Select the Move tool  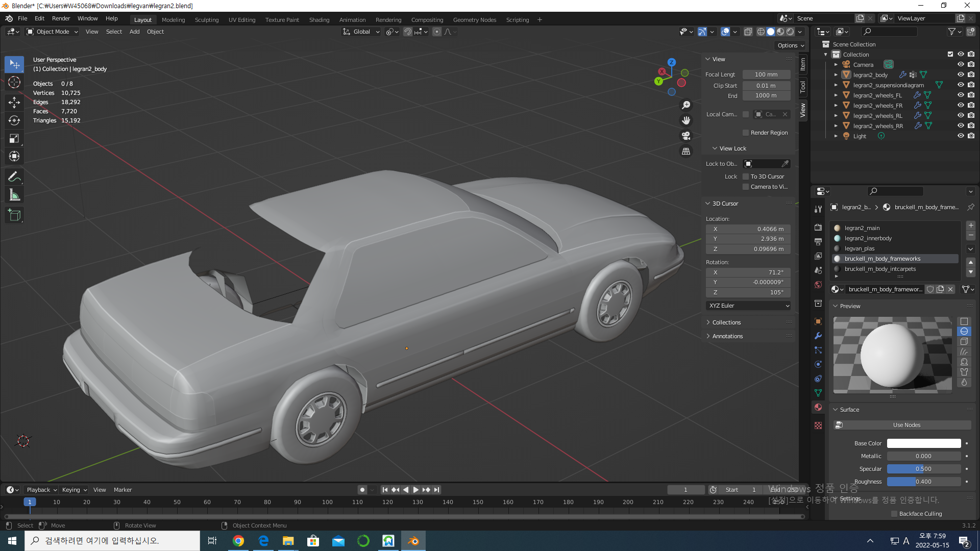(x=14, y=103)
